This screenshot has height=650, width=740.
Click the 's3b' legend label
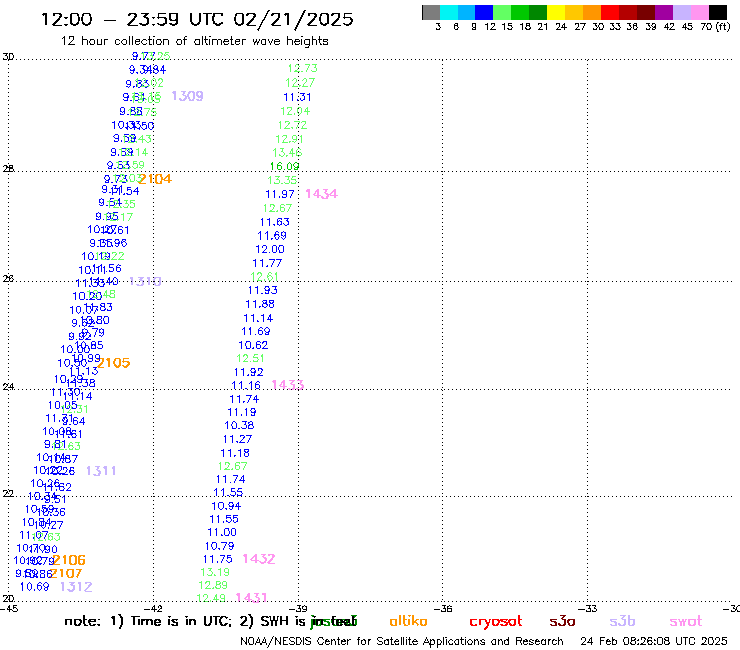tap(622, 621)
